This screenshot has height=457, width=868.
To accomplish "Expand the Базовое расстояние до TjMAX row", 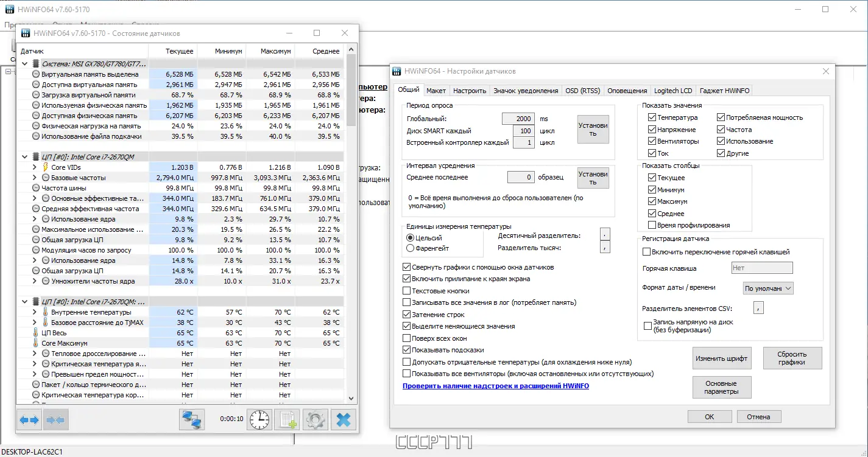I will (x=35, y=323).
